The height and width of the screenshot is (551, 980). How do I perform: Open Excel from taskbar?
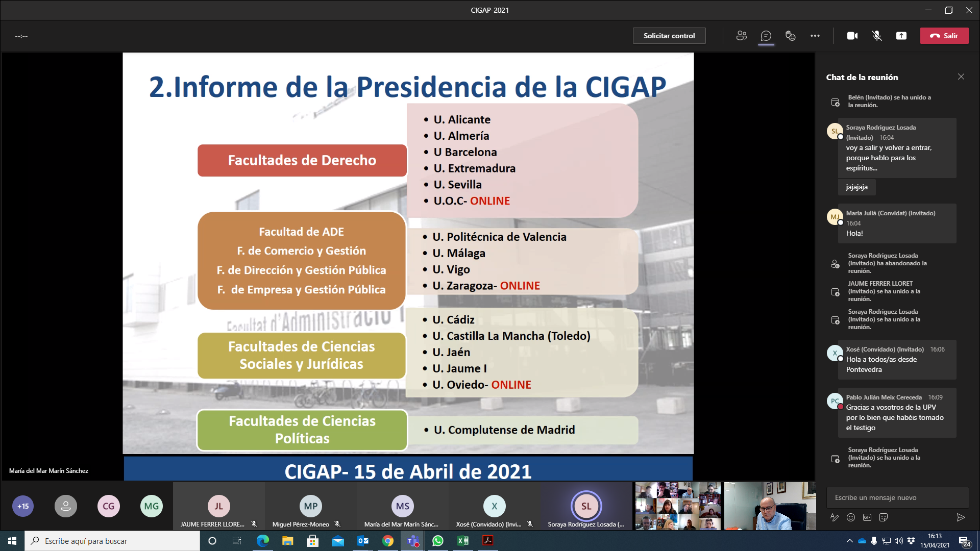click(463, 541)
